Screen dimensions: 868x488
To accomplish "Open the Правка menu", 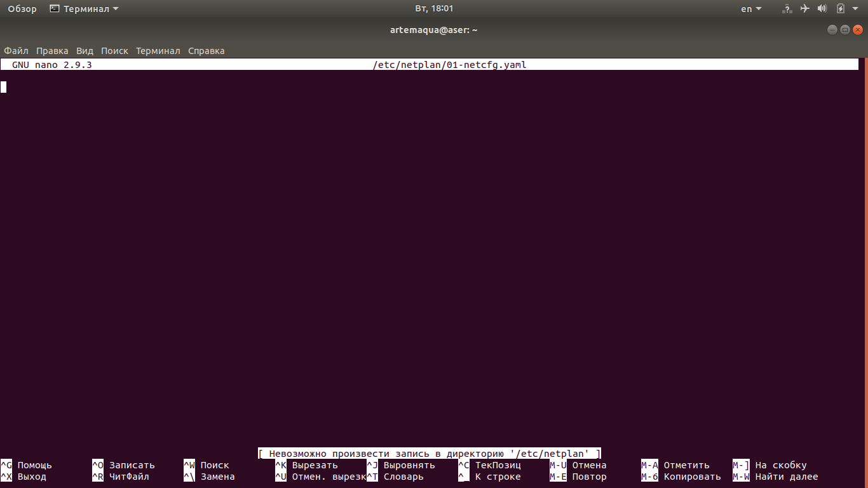I will [x=52, y=51].
